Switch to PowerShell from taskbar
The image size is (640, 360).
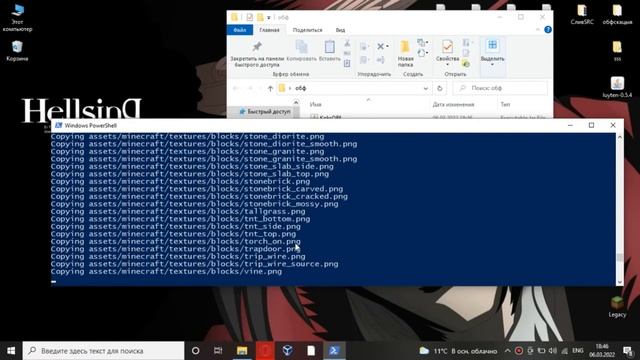tap(334, 351)
